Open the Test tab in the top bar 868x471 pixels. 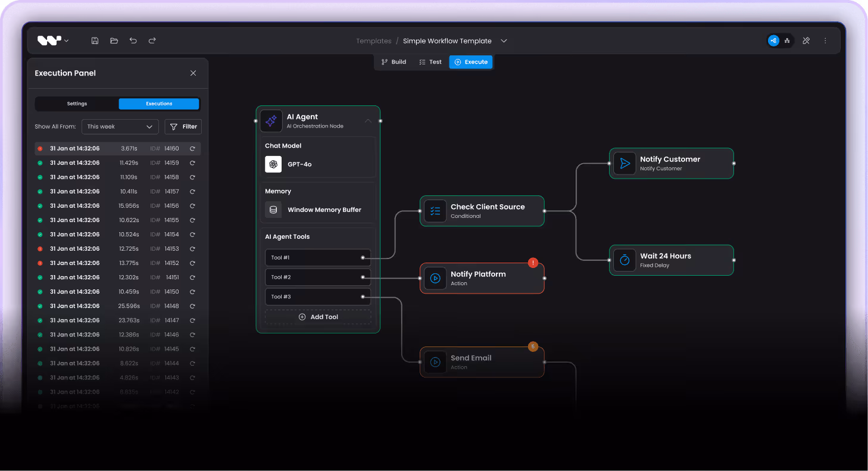click(430, 61)
